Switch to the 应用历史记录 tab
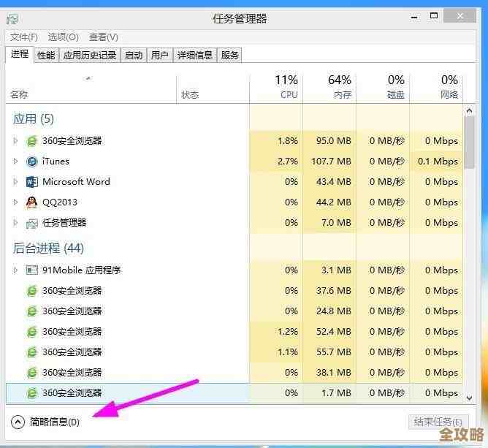 [90, 56]
